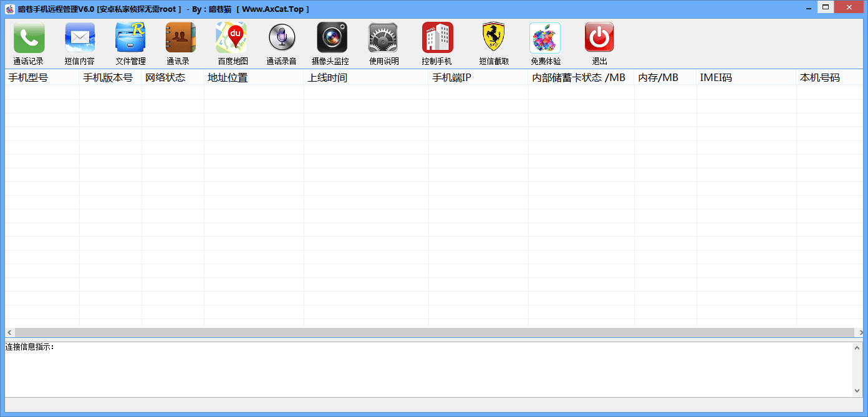Select the 短信截取 horse shield icon
This screenshot has width=868, height=417.
pos(493,38)
